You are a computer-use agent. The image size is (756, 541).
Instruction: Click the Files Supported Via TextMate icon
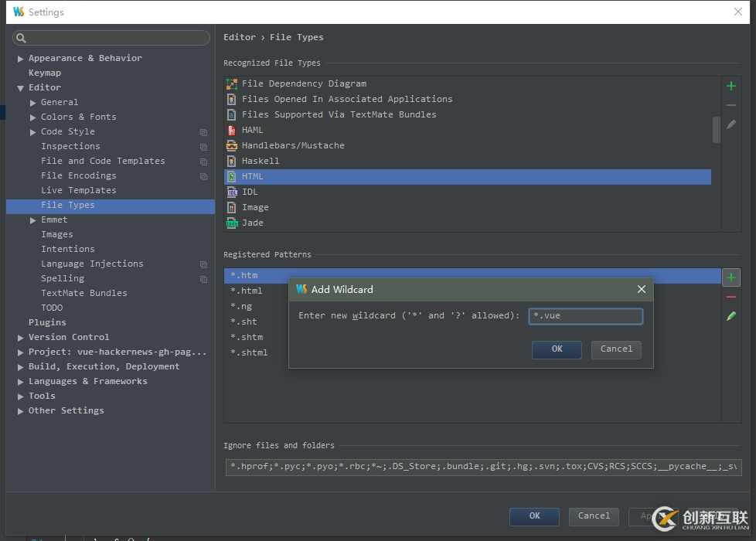tap(232, 114)
